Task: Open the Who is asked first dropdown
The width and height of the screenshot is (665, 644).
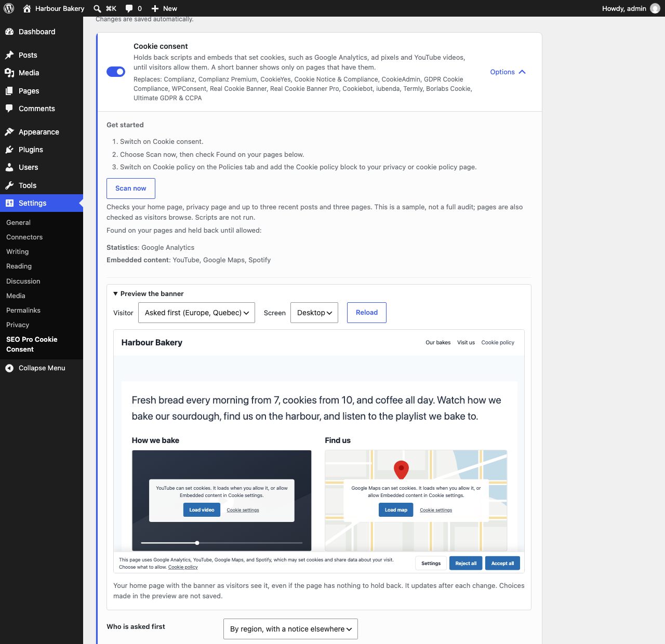Action: pyautogui.click(x=290, y=629)
